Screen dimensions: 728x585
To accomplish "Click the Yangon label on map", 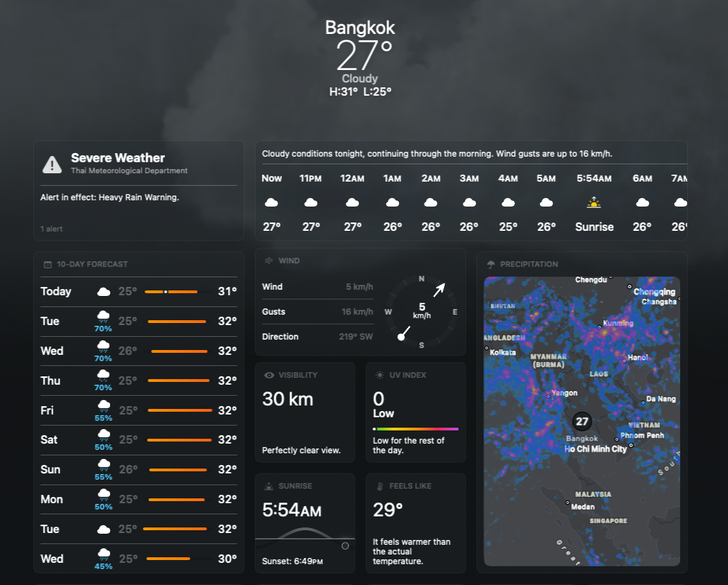I will pos(565,392).
